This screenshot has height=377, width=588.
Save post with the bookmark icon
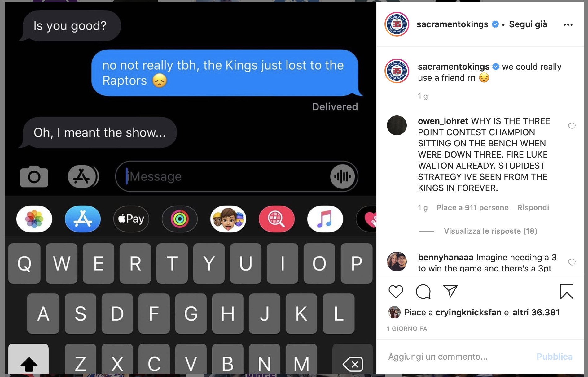pos(567,292)
